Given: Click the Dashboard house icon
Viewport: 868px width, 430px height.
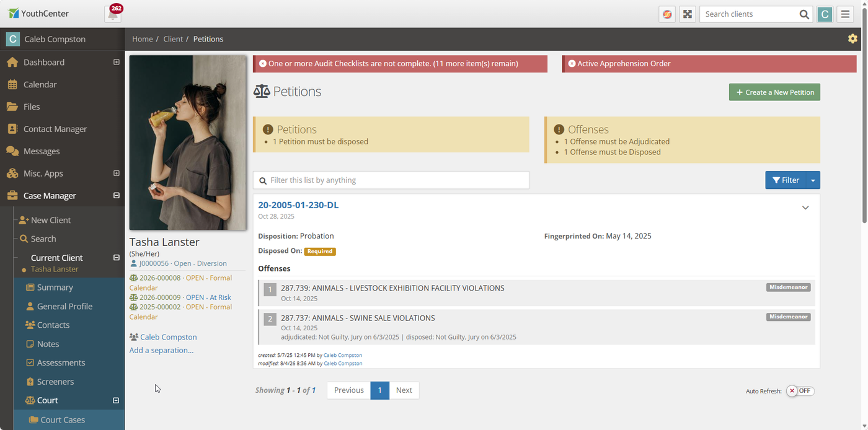Looking at the screenshot, I should coord(12,62).
